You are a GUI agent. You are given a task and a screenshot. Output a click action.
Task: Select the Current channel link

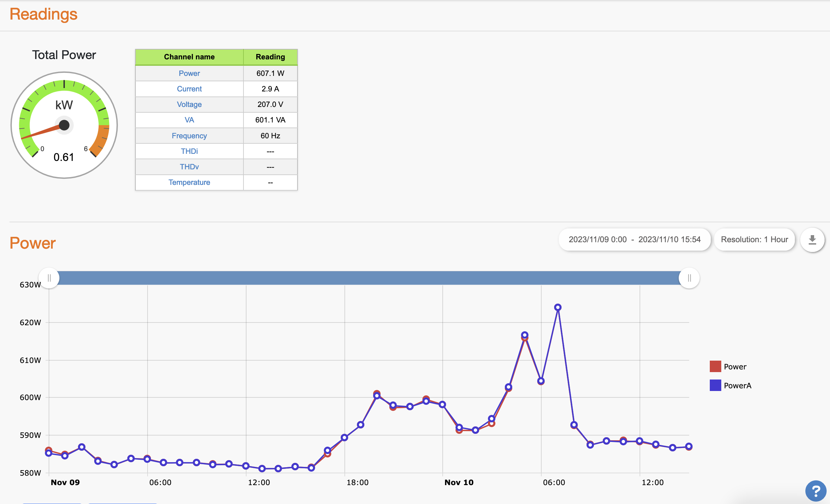[189, 89]
